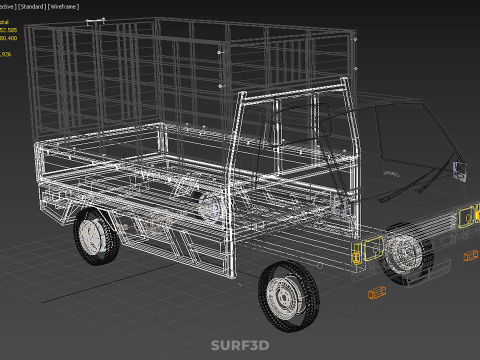Select the orange side marker below the front bumper

[x=377, y=292]
